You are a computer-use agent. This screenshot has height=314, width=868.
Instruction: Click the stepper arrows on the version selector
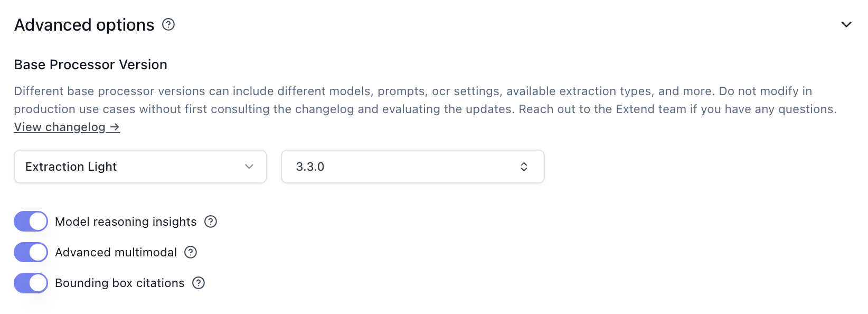524,167
